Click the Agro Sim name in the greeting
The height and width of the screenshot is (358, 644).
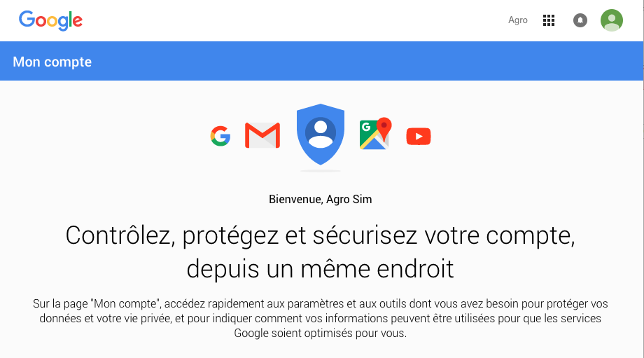tap(349, 200)
